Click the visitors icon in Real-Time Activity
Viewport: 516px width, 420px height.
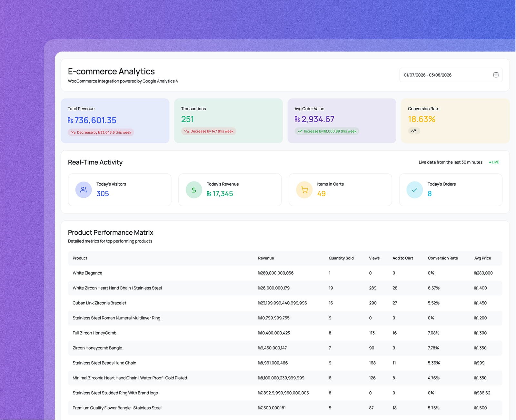[83, 190]
